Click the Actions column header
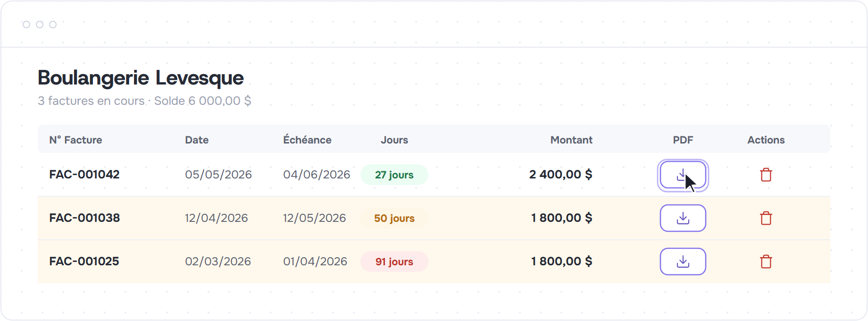The image size is (868, 321). [766, 140]
